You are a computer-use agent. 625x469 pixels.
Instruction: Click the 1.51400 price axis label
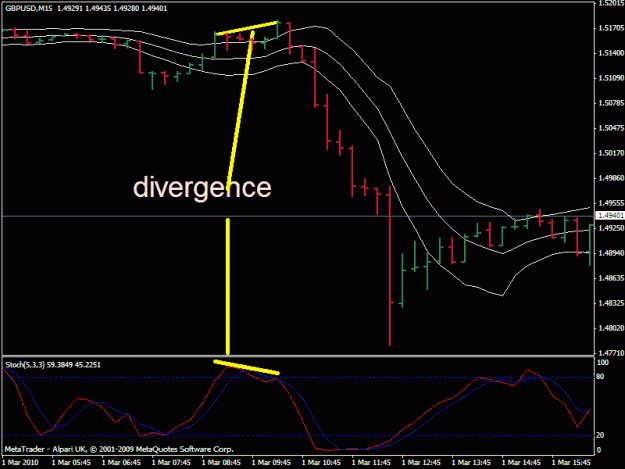tap(611, 53)
